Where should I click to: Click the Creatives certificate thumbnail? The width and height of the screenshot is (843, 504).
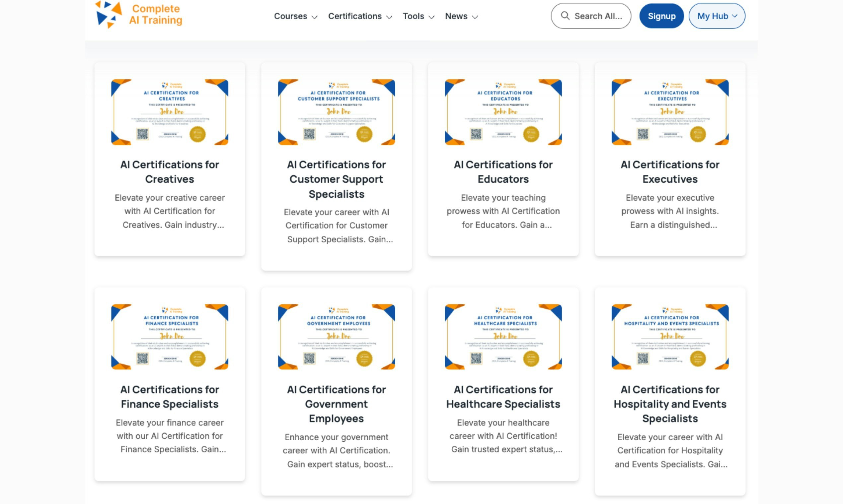169,112
